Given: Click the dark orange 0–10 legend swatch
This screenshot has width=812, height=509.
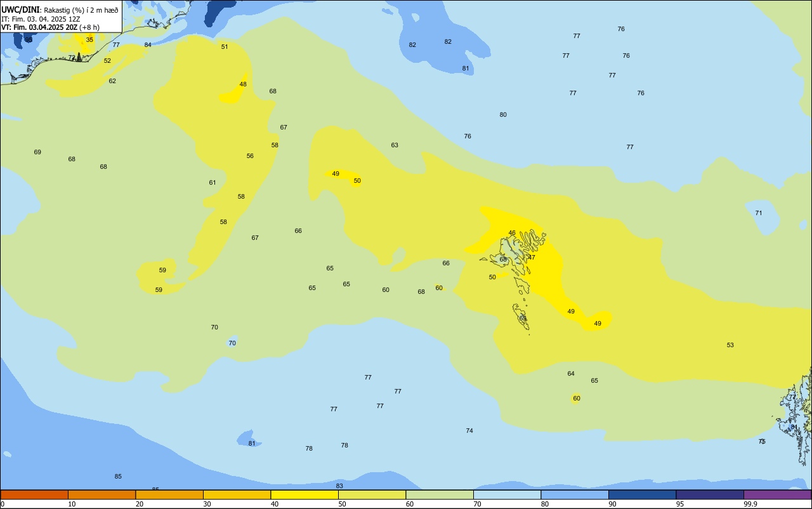Looking at the screenshot, I should point(34,494).
